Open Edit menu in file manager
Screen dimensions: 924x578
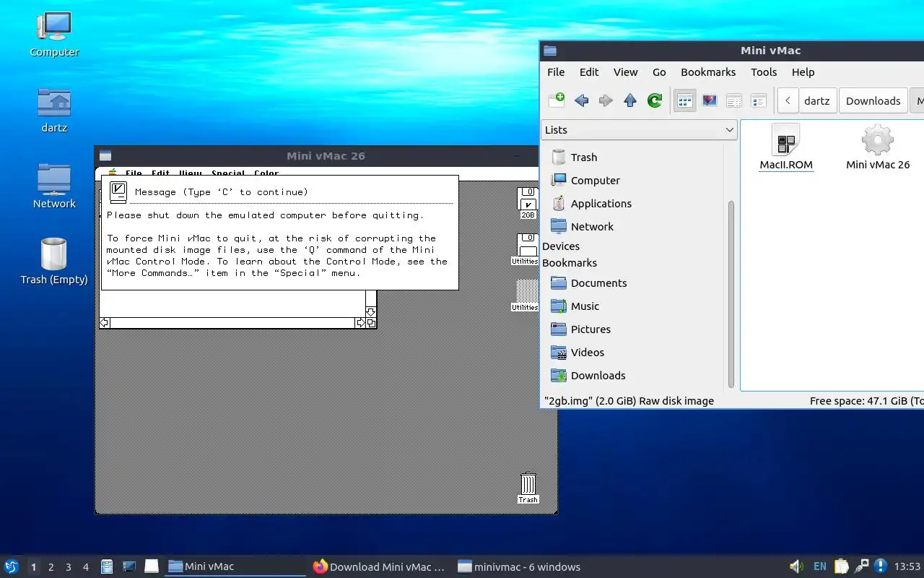coord(589,72)
